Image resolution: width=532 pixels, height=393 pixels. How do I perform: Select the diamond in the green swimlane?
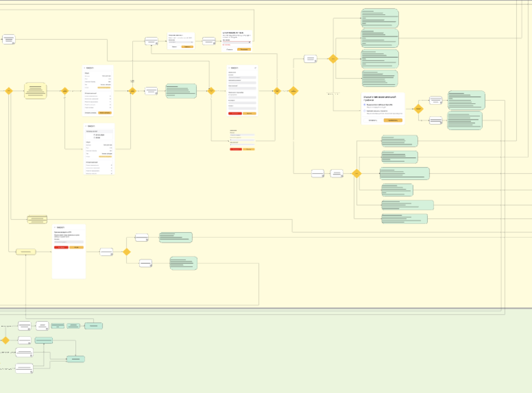[x=6, y=340]
